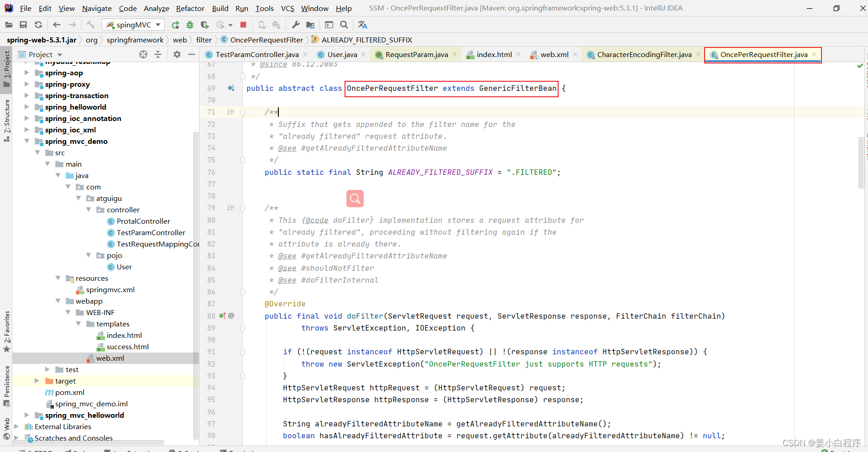The height and width of the screenshot is (452, 868).
Task: Expand spring_mvc_helloworld module
Action: coord(26,415)
